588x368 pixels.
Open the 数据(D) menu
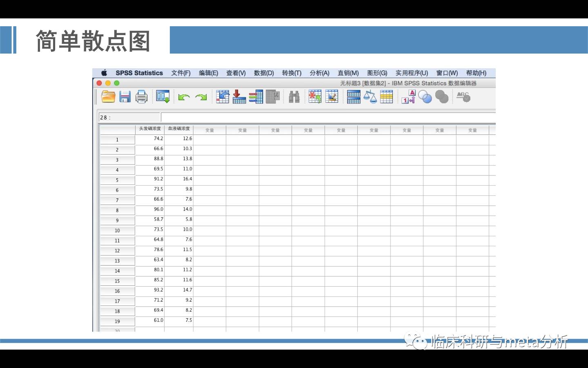pyautogui.click(x=264, y=73)
